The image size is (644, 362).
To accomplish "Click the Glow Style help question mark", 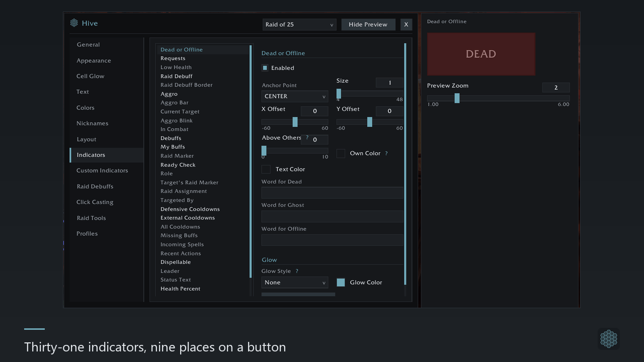I will (297, 271).
